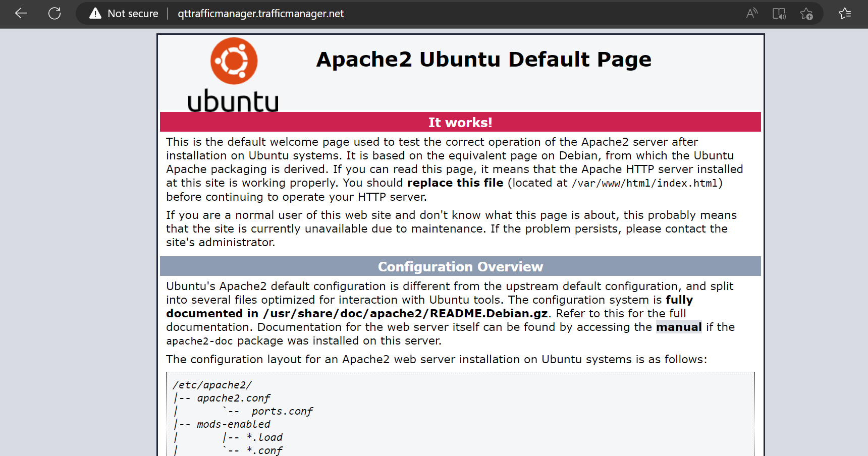The width and height of the screenshot is (868, 456).
Task: Click the /var/www/html/index.html path text
Action: click(644, 184)
